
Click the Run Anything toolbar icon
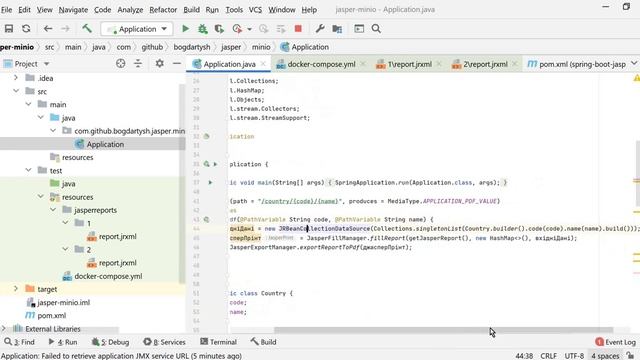pos(359,29)
